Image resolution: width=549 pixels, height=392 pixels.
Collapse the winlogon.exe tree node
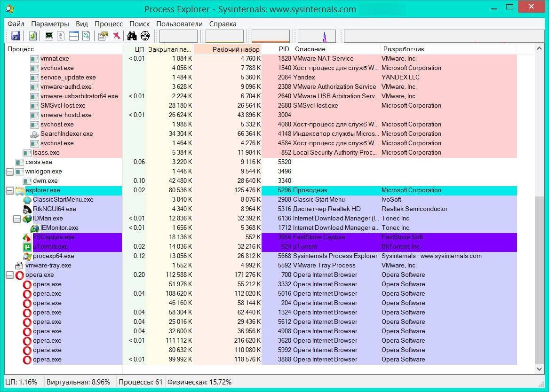click(10, 172)
